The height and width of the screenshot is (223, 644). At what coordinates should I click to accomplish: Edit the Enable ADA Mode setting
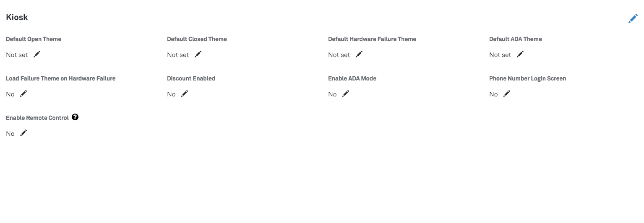[346, 93]
